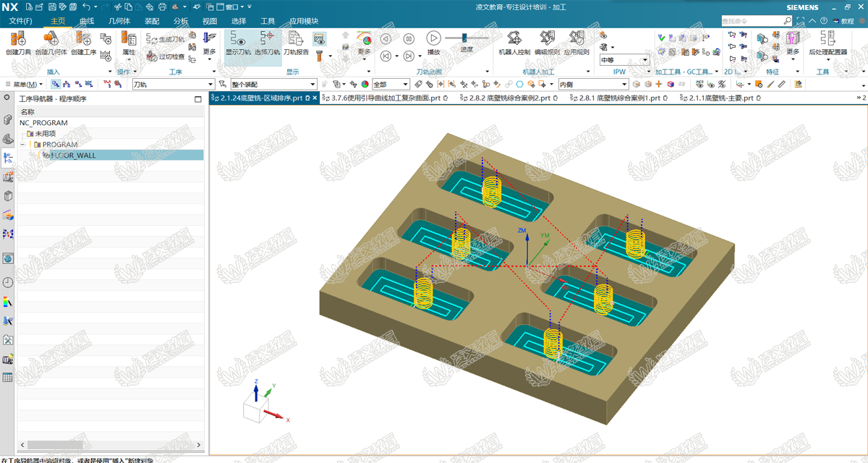
Task: Toggle full screen mode icon
Action: click(799, 21)
